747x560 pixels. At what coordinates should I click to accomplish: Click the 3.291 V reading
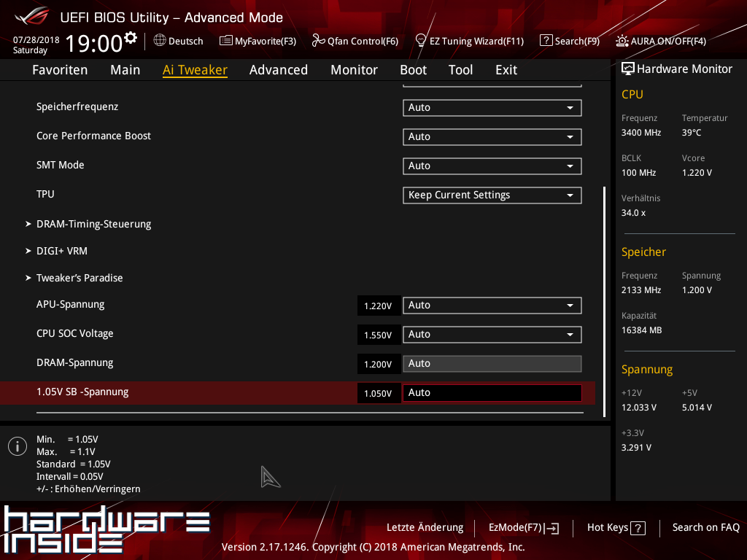(636, 448)
